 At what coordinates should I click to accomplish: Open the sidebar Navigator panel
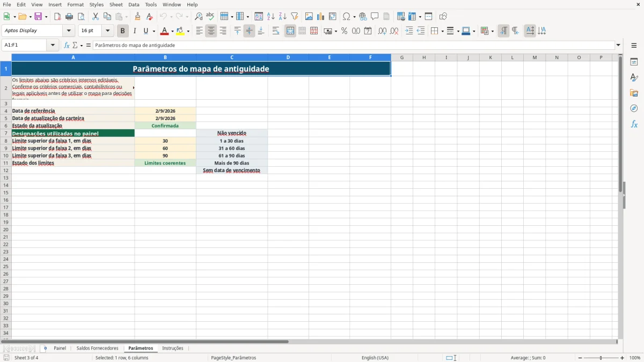tap(634, 109)
